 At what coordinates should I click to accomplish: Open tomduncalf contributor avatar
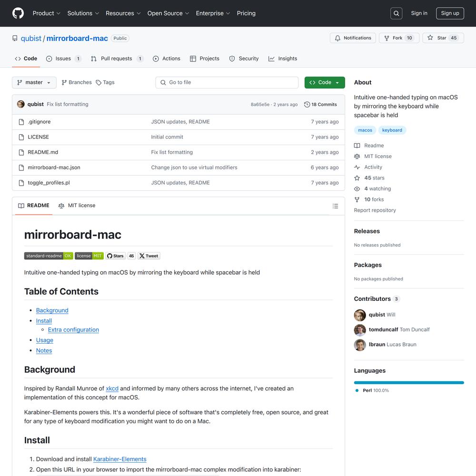[x=360, y=330]
